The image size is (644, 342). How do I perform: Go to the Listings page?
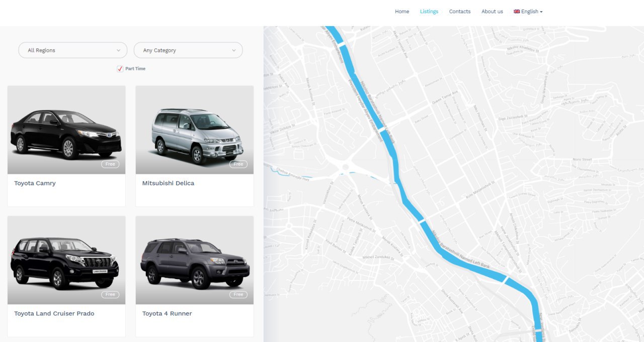pos(429,12)
